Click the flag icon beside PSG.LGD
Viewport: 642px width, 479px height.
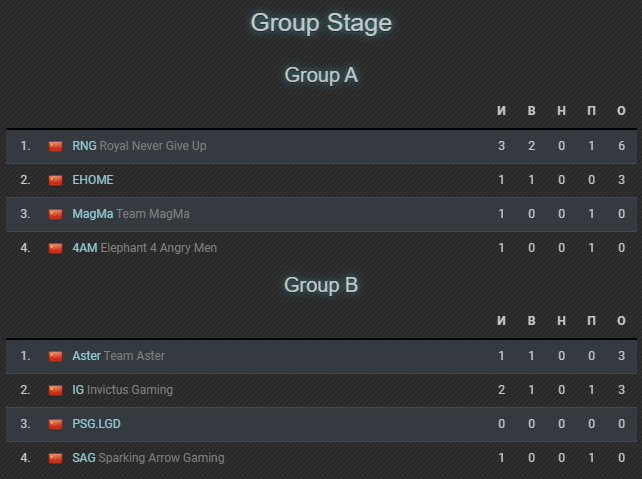click(56, 424)
